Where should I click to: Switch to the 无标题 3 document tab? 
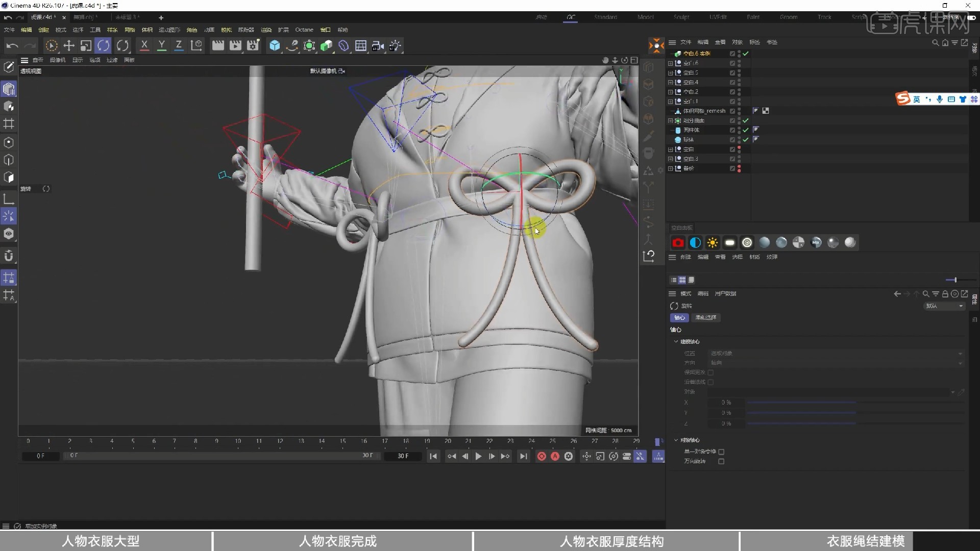pyautogui.click(x=127, y=17)
